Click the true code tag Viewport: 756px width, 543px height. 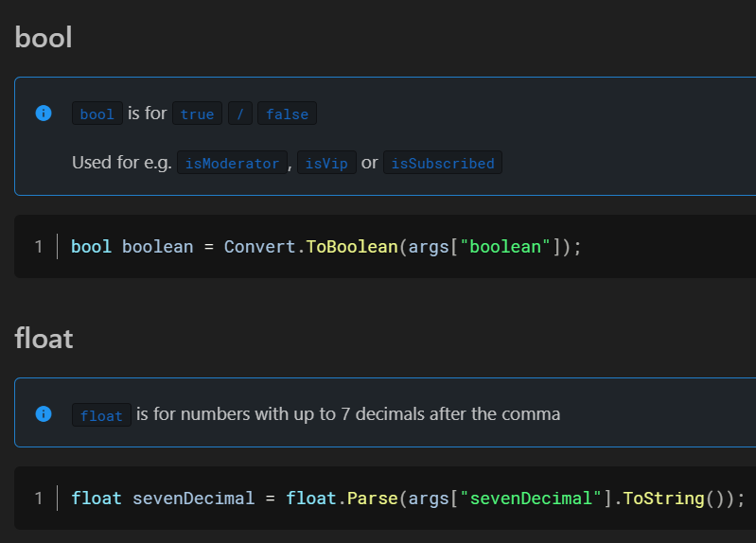[197, 114]
